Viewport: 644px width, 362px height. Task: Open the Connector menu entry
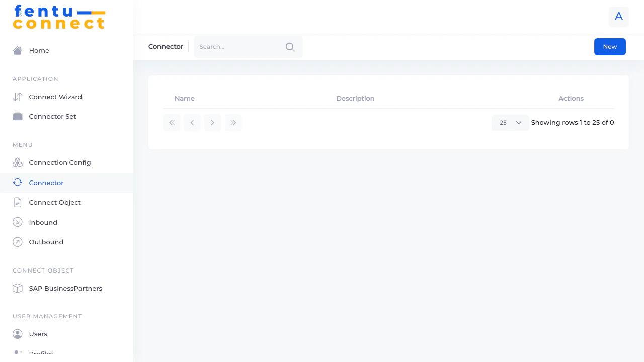coord(46,183)
